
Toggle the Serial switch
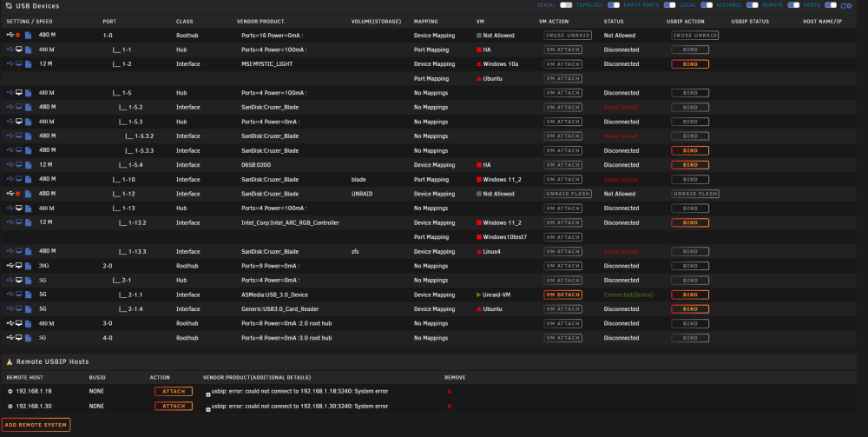[566, 5]
